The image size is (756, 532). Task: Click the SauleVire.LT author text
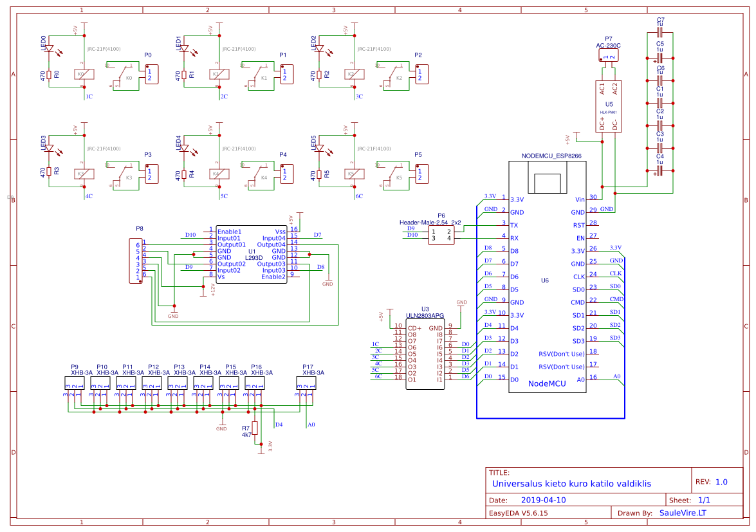click(x=683, y=513)
